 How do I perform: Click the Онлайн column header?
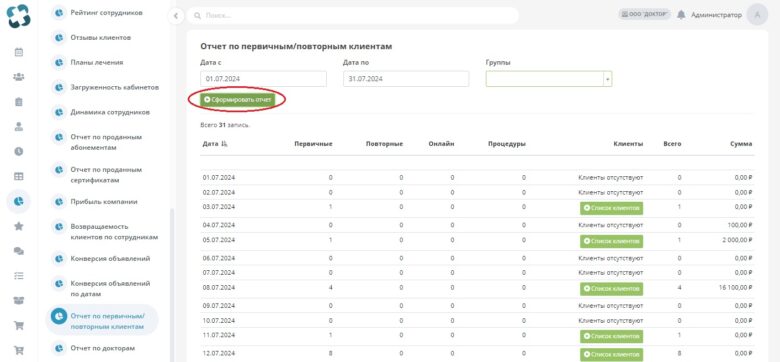(x=441, y=144)
